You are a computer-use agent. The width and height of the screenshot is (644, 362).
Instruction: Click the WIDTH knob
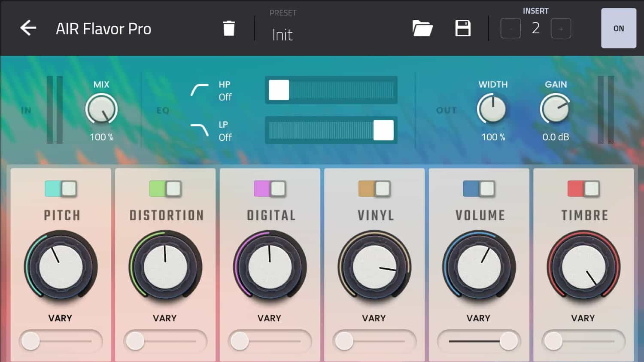[x=493, y=109]
